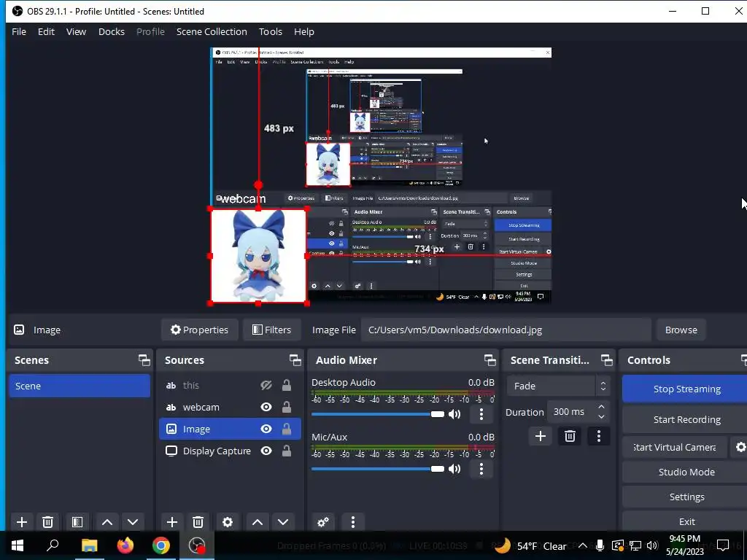Open scene filters in the Scenes toolbar
Screen dimensions: 747x560
coord(77,522)
